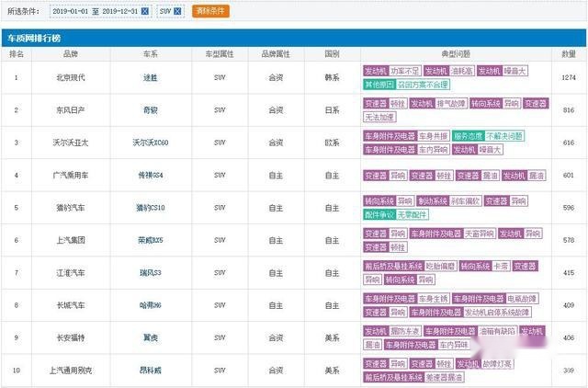588x388 pixels.
Task: Click the 变速器 漏油 issue tag
Action: [x=478, y=176]
